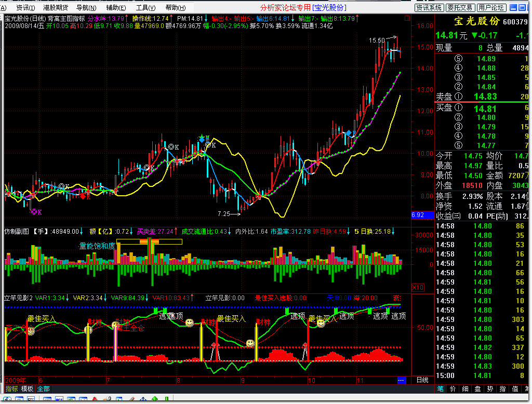Click the ◎K marker beside the green star
The height and width of the screenshot is (404, 532).
tap(210, 145)
